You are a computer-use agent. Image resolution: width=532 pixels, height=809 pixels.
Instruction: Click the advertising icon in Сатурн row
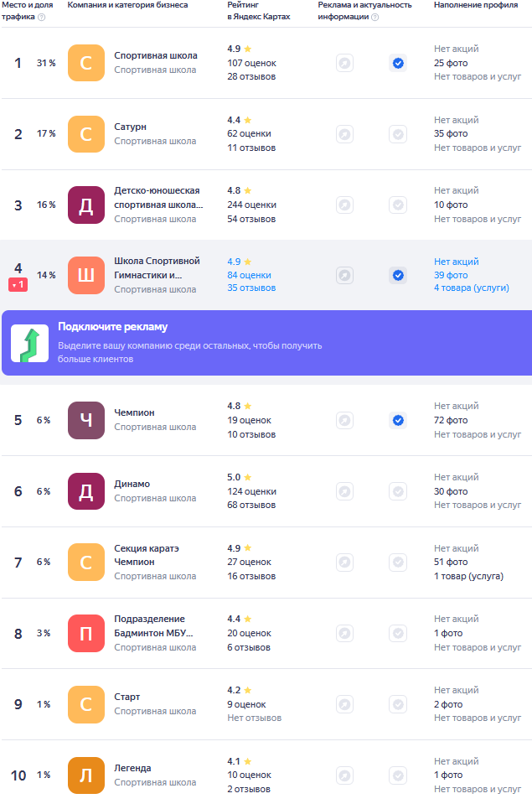point(344,134)
